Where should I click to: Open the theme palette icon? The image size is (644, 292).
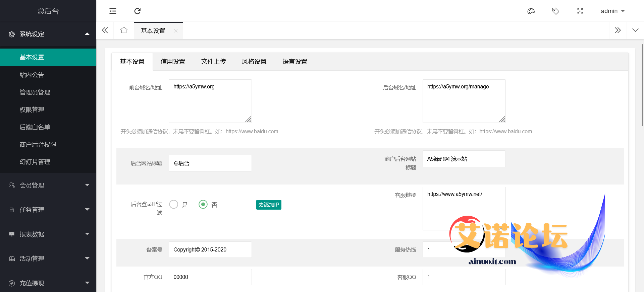[531, 11]
